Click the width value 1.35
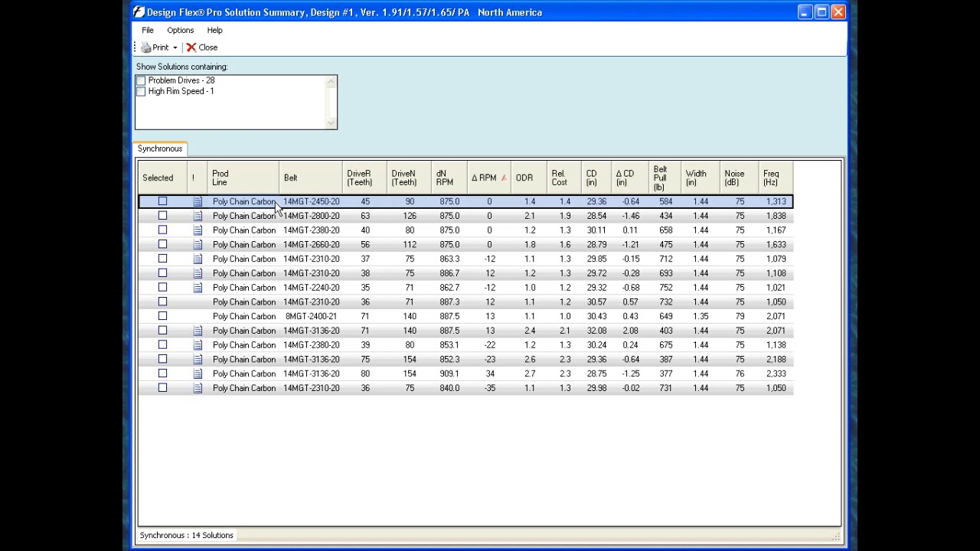This screenshot has height=551, width=980. point(701,316)
